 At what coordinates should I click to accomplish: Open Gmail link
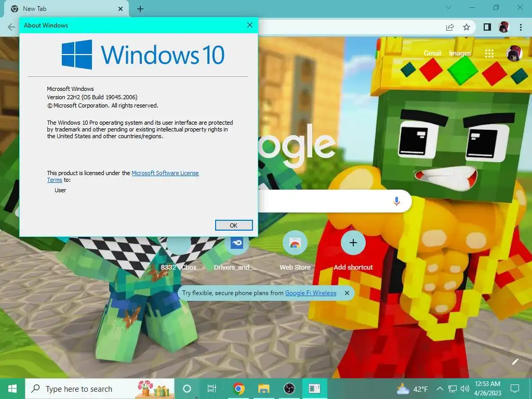tap(432, 54)
